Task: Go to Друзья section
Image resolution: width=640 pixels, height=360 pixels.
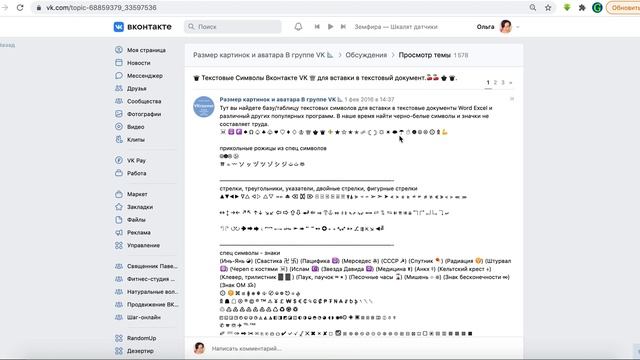Action: (x=136, y=88)
